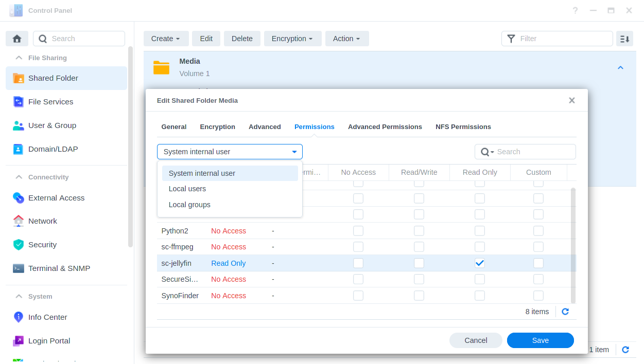Select Local groups from the user type dropdown
The width and height of the screenshot is (644, 364).
coord(189,205)
